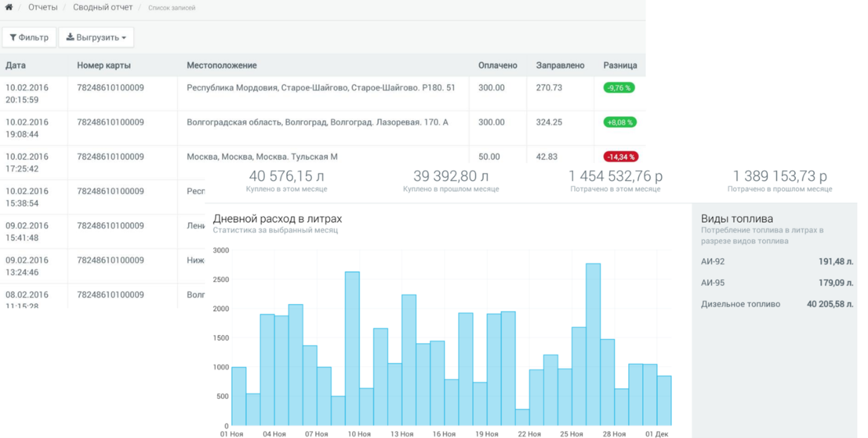This screenshot has height=438, width=868.
Task: Click the АИ-92 fuel row
Action: point(777,261)
